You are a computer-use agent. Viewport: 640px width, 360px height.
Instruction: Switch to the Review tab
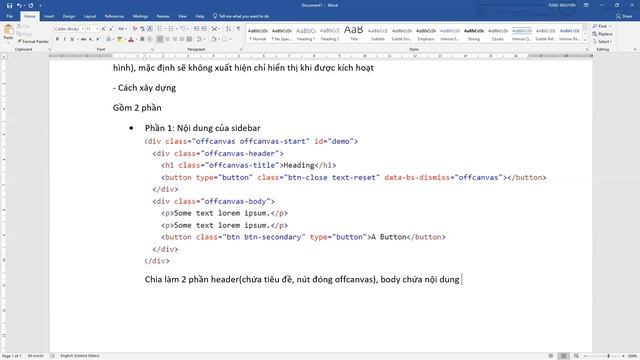(x=163, y=16)
